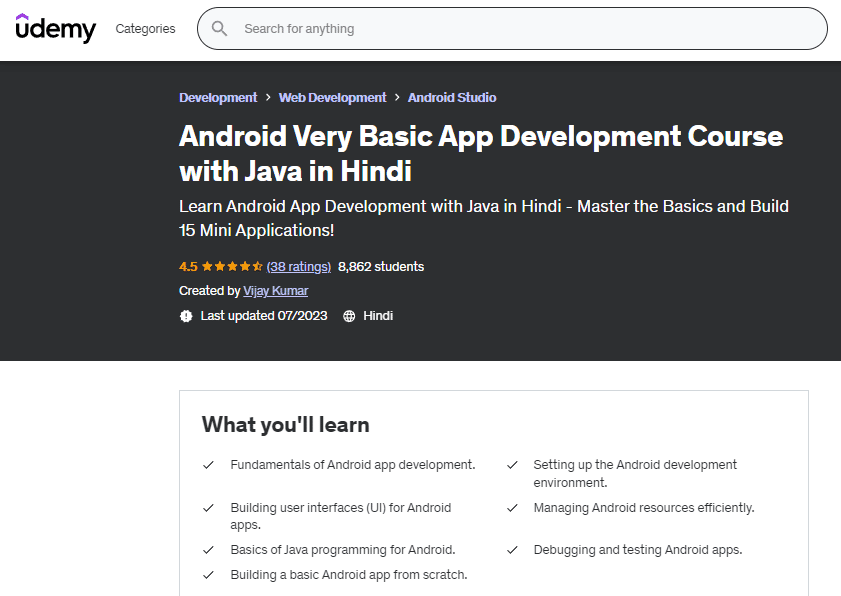Click the five-star rating icons
The width and height of the screenshot is (841, 596).
click(x=232, y=267)
